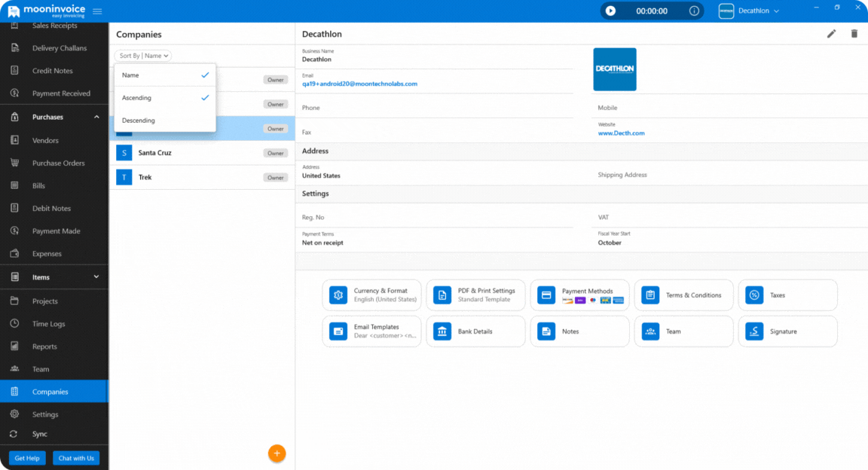This screenshot has height=470, width=868.
Task: Open Payment Methods tile
Action: [x=579, y=295]
